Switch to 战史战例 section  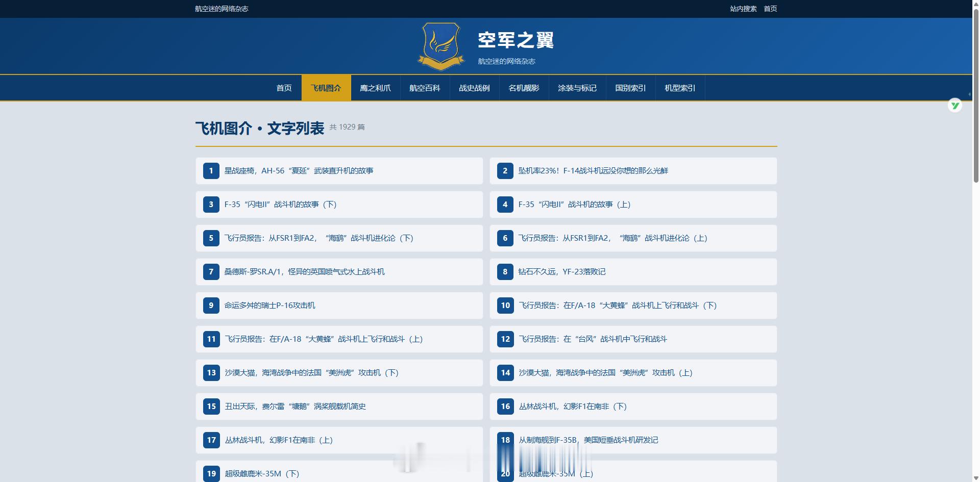(x=474, y=88)
